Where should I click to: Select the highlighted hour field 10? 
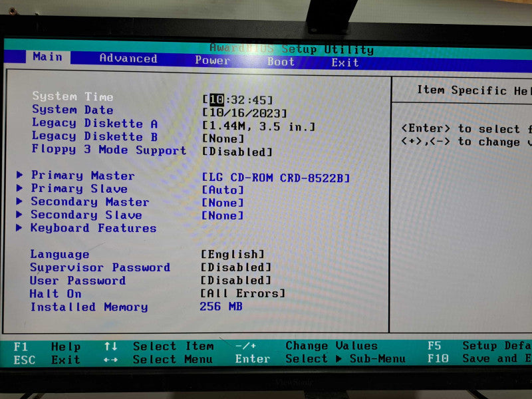tap(217, 99)
